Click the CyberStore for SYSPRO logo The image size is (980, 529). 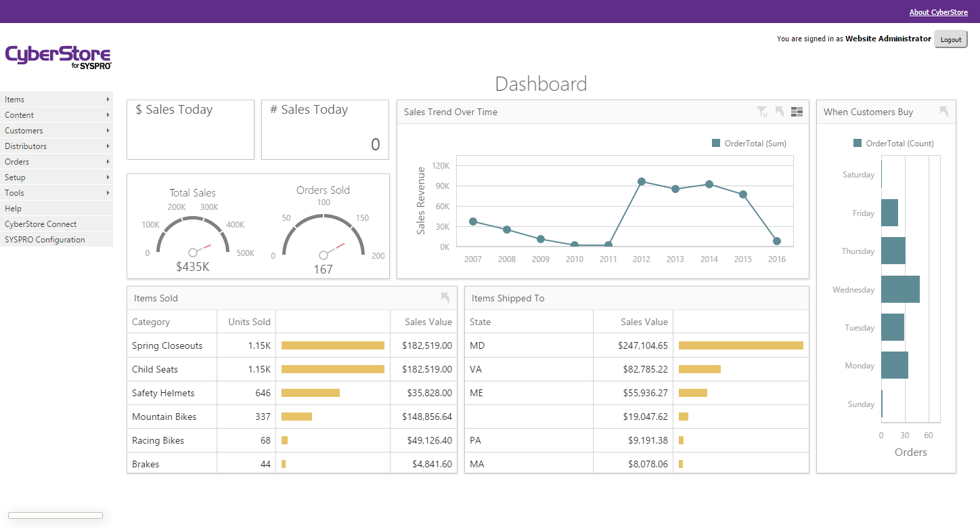tap(58, 57)
